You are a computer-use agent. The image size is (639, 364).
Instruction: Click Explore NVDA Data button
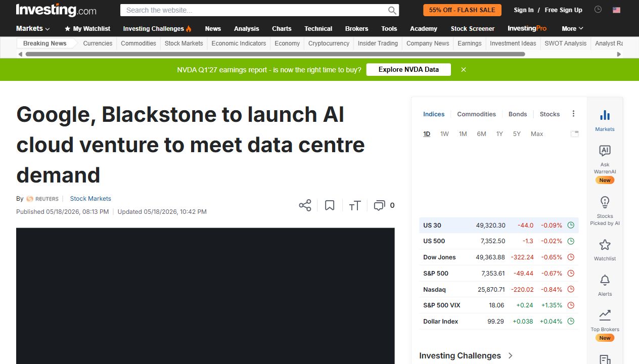(x=408, y=70)
